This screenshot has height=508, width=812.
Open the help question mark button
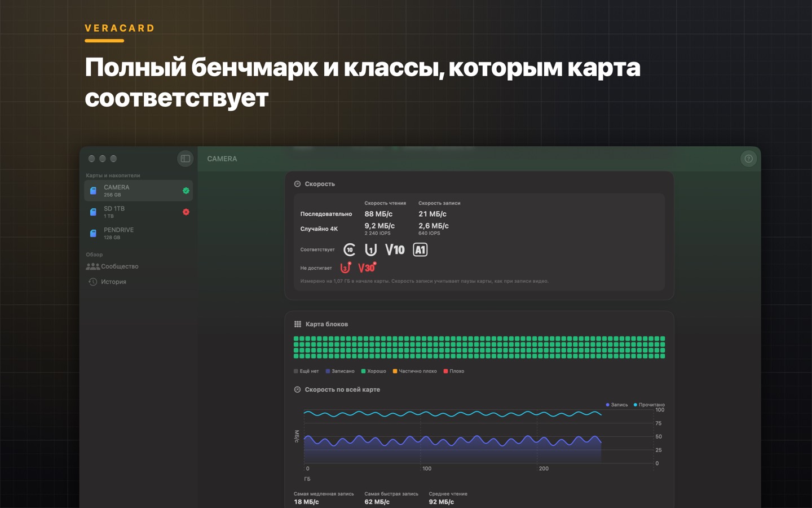[x=748, y=159]
